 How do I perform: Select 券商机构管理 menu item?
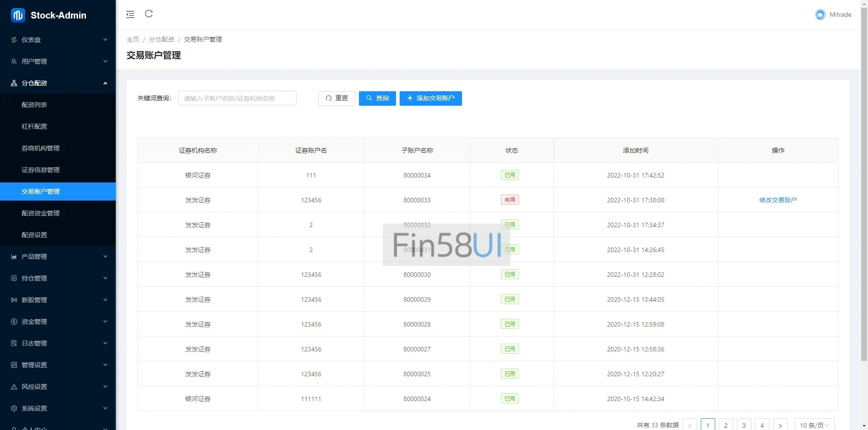[41, 148]
